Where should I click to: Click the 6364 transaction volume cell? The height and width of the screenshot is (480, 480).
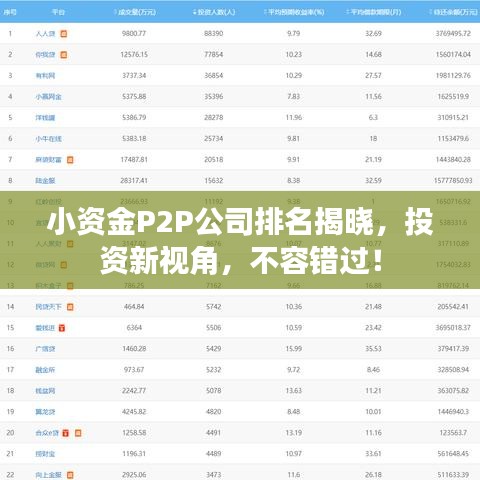[x=134, y=328]
